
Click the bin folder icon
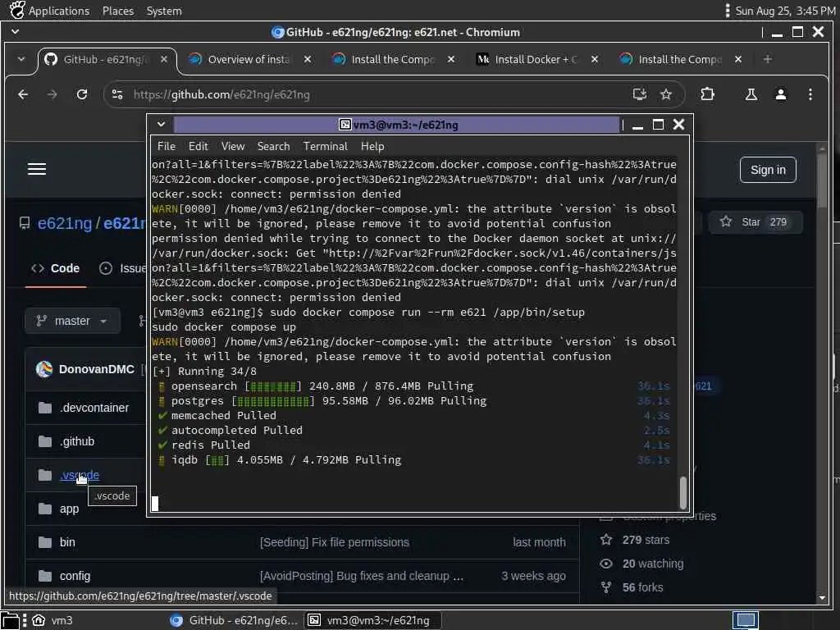(45, 543)
